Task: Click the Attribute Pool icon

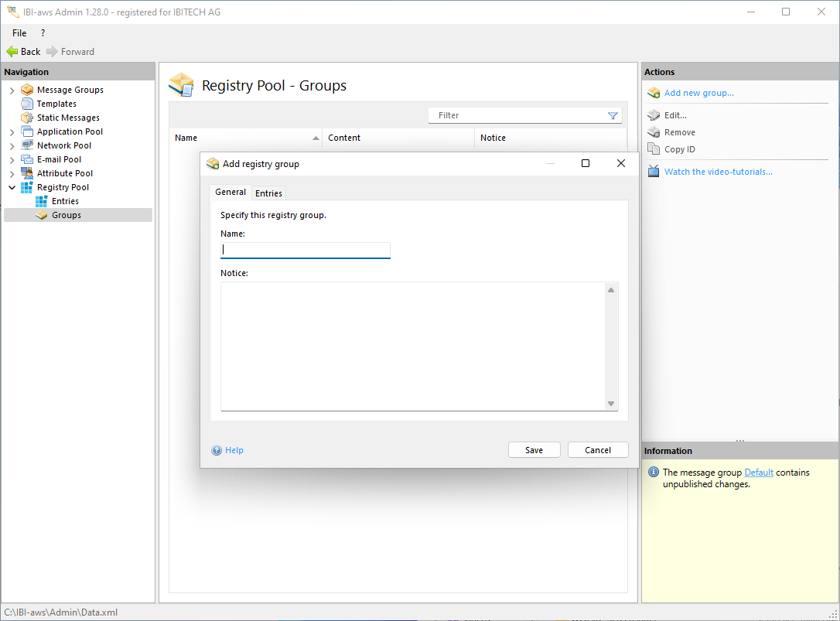Action: click(x=27, y=173)
